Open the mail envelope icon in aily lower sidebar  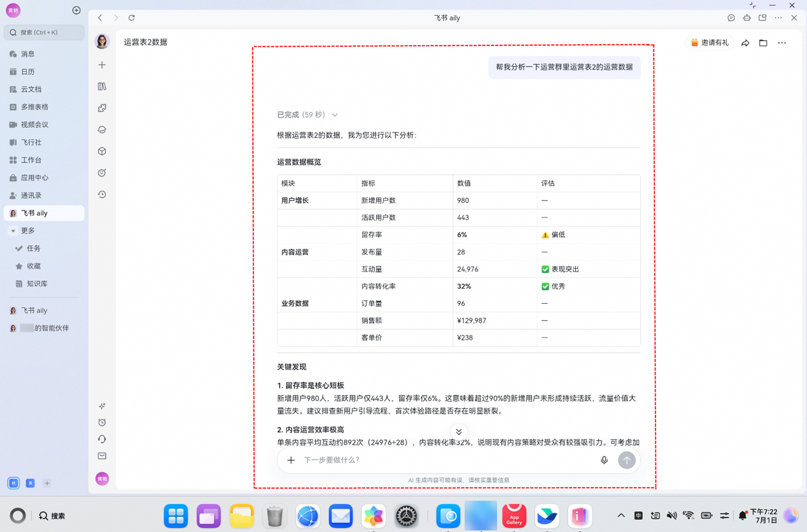coord(102,456)
